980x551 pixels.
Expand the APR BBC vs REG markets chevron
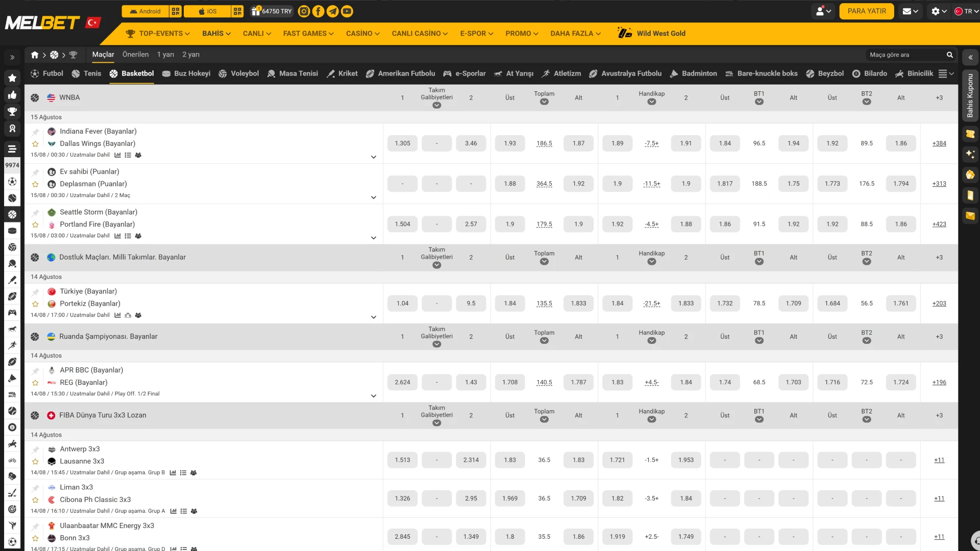[374, 396]
